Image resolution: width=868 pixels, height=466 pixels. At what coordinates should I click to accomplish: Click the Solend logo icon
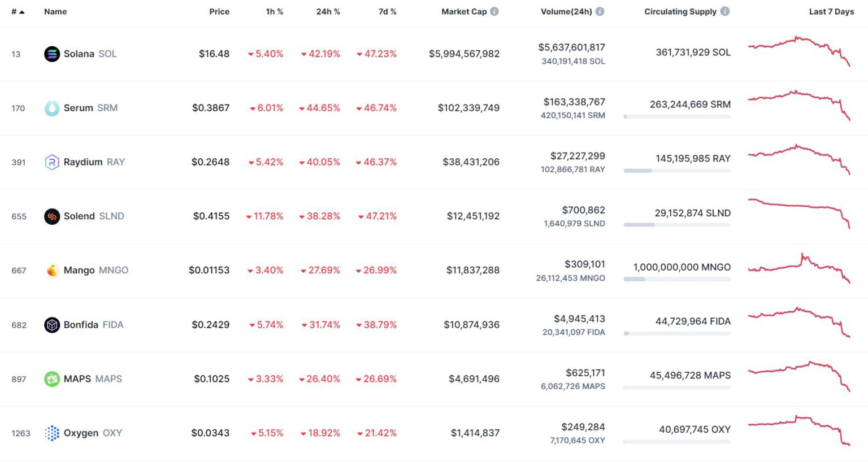[x=52, y=216]
